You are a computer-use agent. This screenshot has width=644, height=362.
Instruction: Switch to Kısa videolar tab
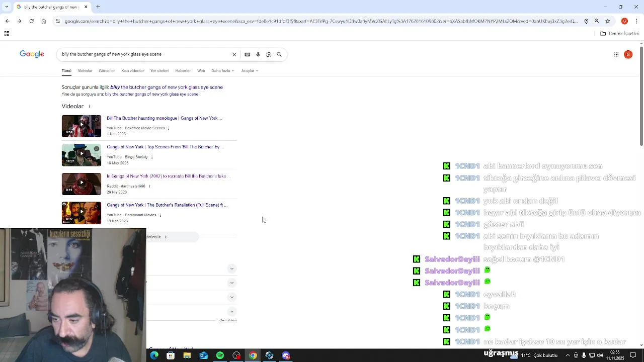click(x=132, y=71)
